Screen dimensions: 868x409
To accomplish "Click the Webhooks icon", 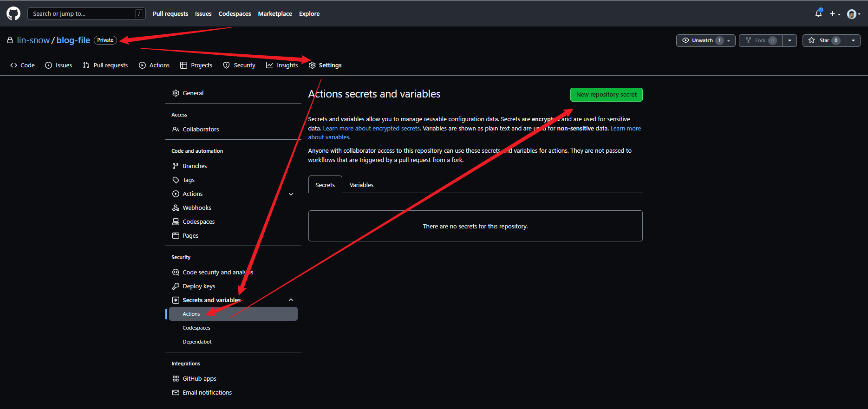I will click(176, 208).
